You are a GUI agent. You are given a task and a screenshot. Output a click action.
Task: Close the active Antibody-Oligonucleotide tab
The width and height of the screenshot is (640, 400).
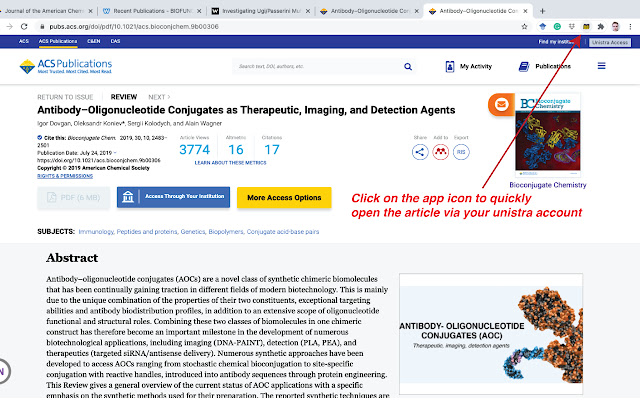(525, 11)
